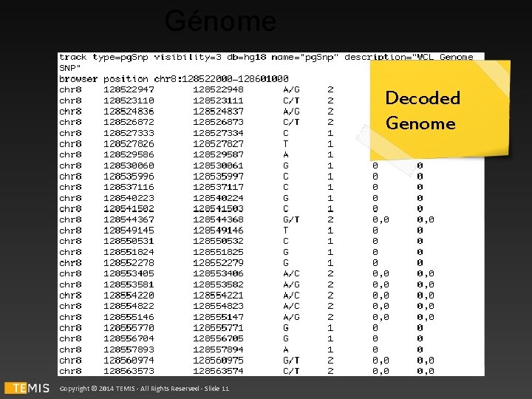
Task: Select start position 128549145
Action: (x=129, y=231)
